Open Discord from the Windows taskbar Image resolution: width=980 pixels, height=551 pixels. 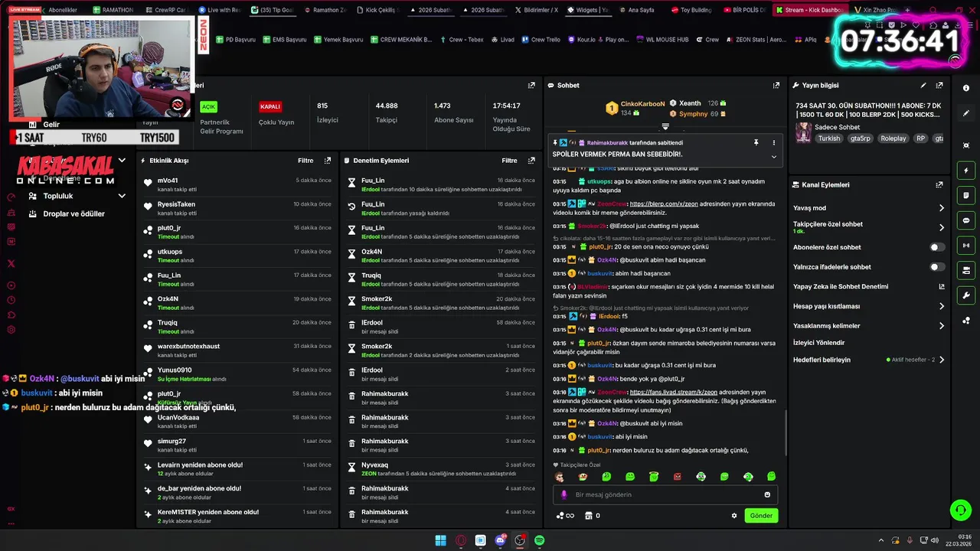coord(500,540)
